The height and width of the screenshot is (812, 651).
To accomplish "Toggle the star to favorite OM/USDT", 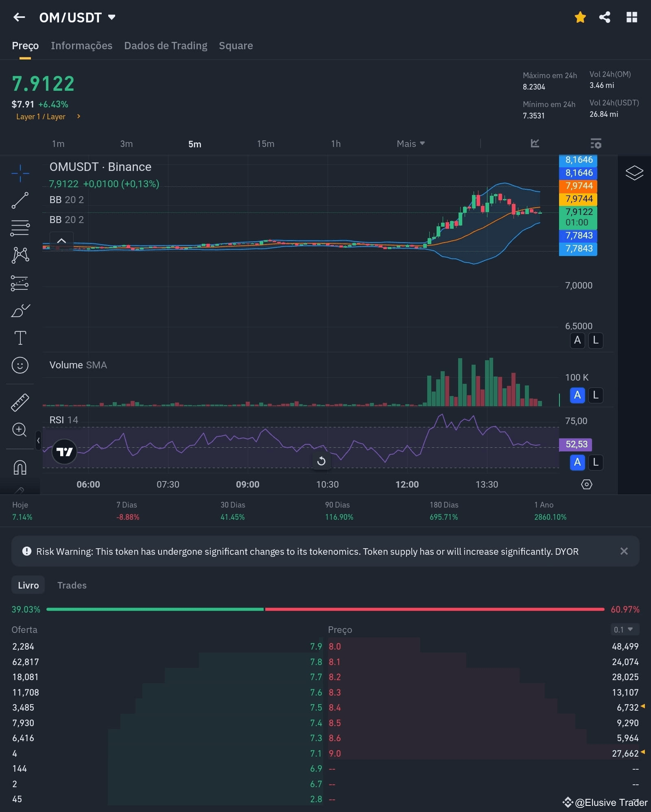I will [x=579, y=17].
